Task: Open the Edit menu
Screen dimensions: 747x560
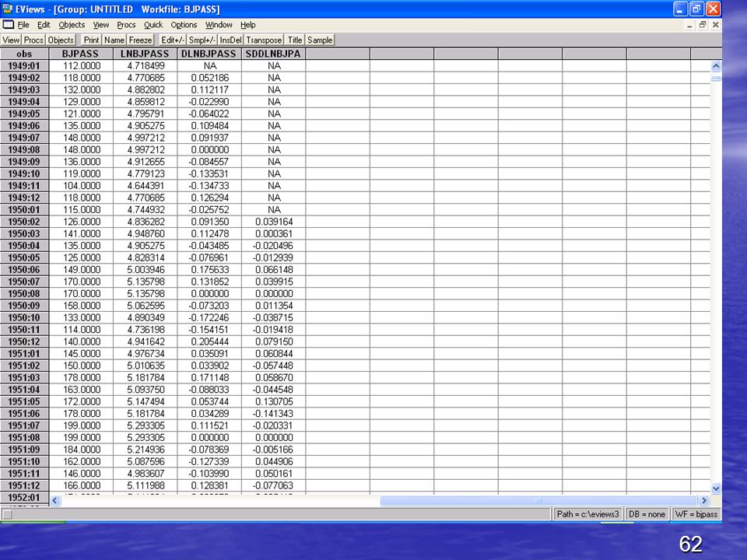Action: 44,25
